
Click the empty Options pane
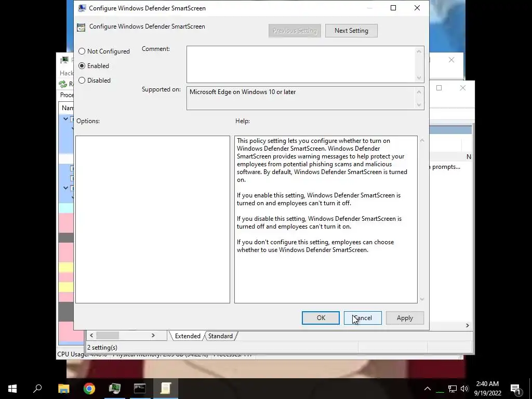153,220
